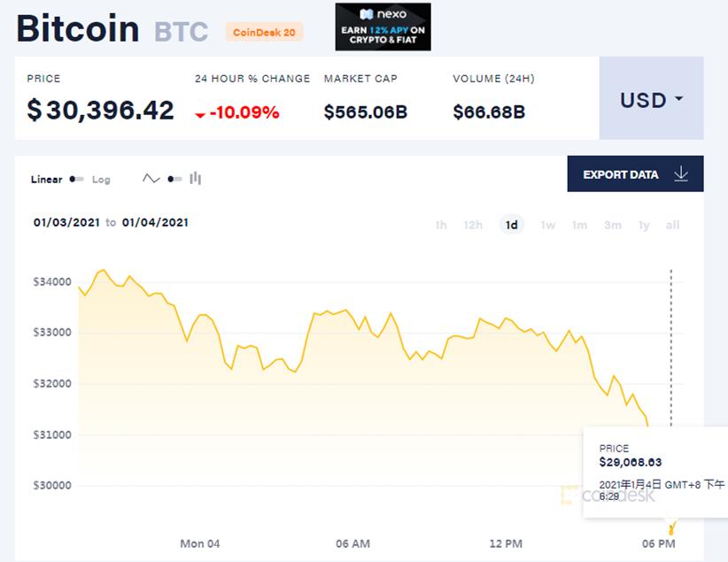The width and height of the screenshot is (728, 562).
Task: Select the 12h time range
Action: pyautogui.click(x=474, y=226)
